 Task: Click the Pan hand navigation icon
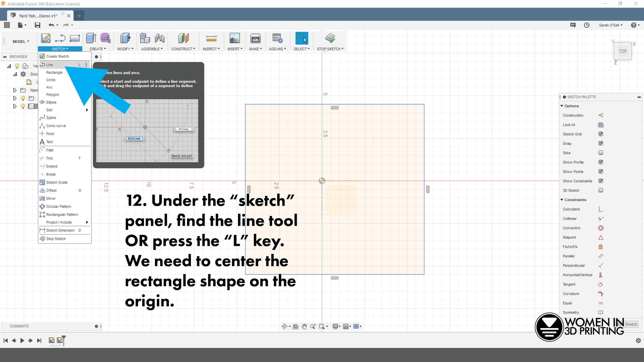[304, 326]
